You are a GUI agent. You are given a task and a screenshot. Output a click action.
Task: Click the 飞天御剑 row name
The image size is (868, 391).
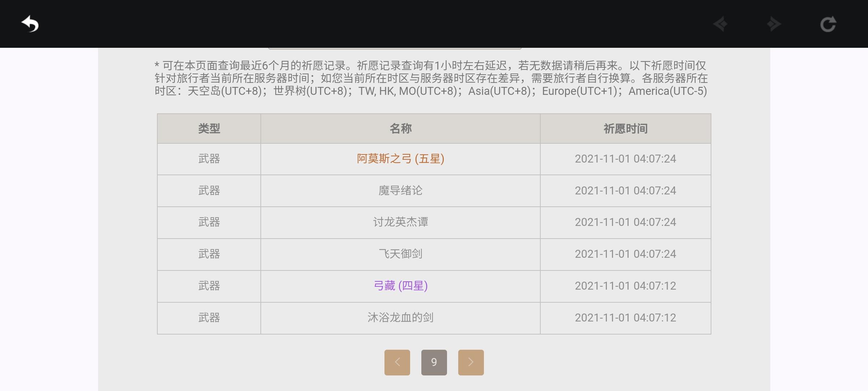400,254
